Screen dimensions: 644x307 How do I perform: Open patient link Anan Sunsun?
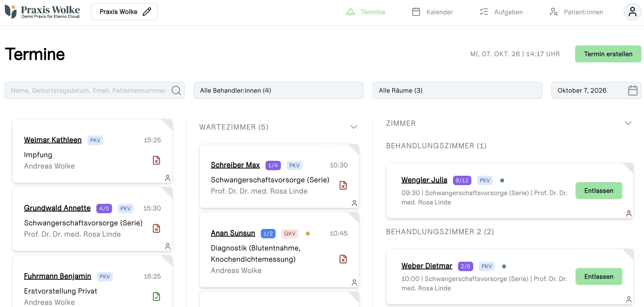(x=233, y=233)
